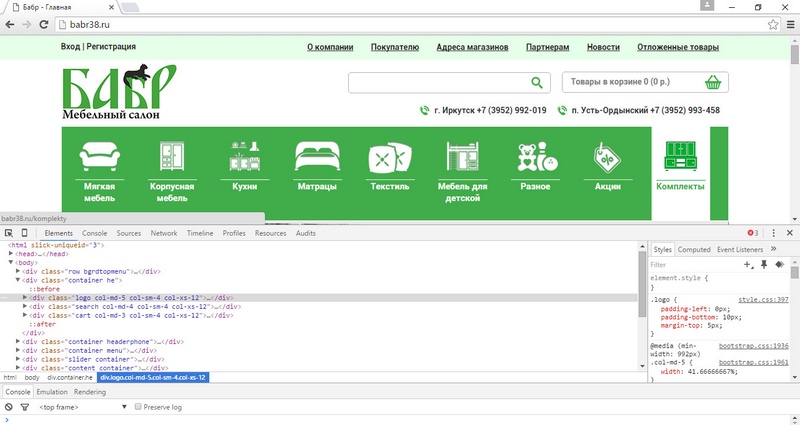The height and width of the screenshot is (425, 800).
Task: Switch to the Sources tab
Action: [x=129, y=233]
